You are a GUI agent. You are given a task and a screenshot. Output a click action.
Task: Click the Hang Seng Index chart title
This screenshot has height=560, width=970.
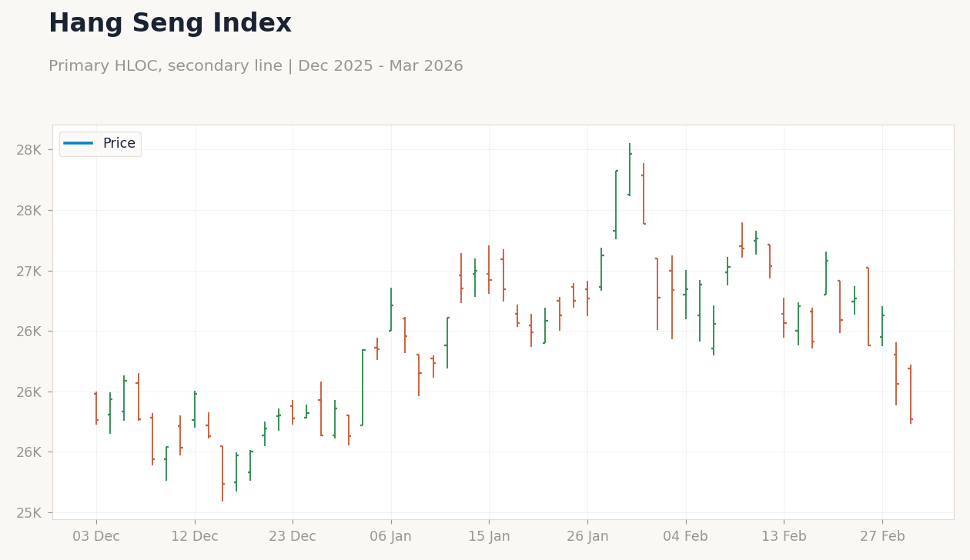click(x=170, y=24)
